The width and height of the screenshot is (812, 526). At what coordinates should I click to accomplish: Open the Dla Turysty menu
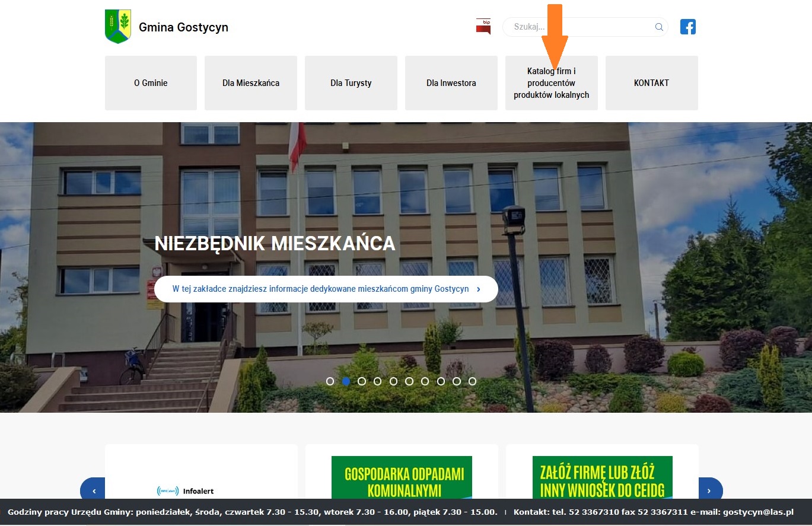tap(351, 83)
